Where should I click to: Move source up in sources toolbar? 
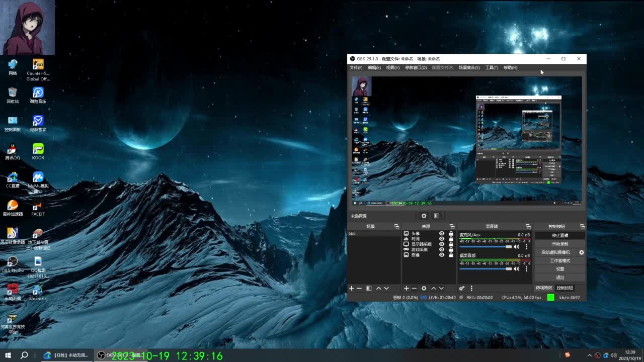[433, 288]
